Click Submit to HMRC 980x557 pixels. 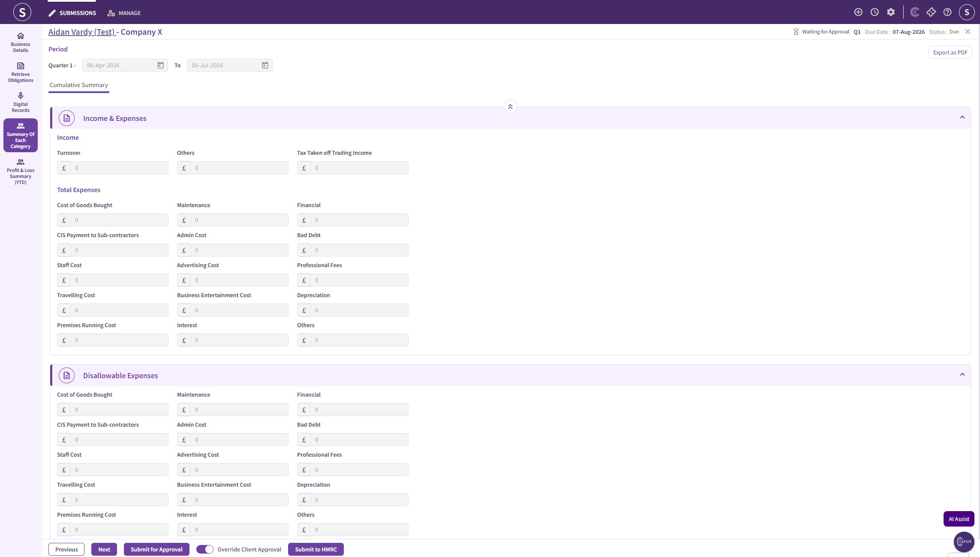(316, 549)
